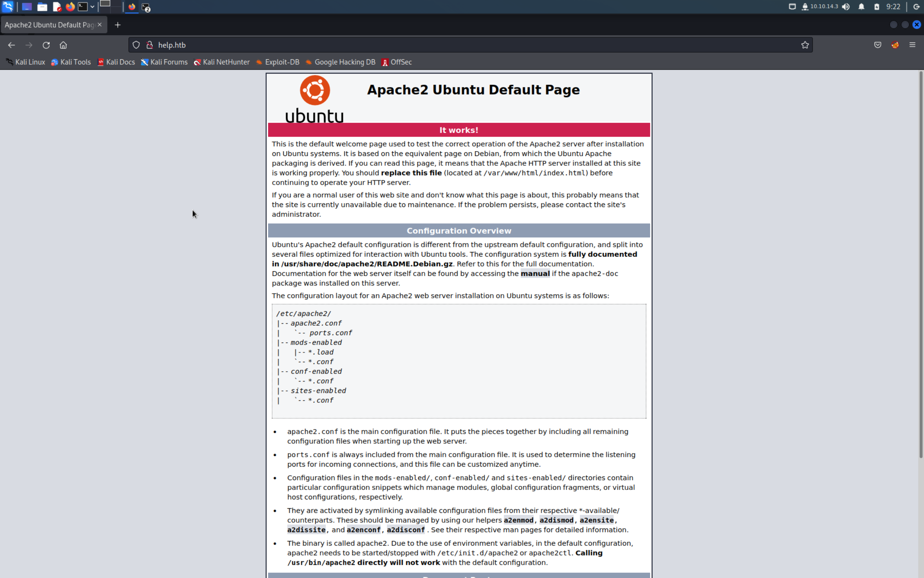The image size is (924, 578).
Task: Close the Firefox window
Action: (x=916, y=25)
